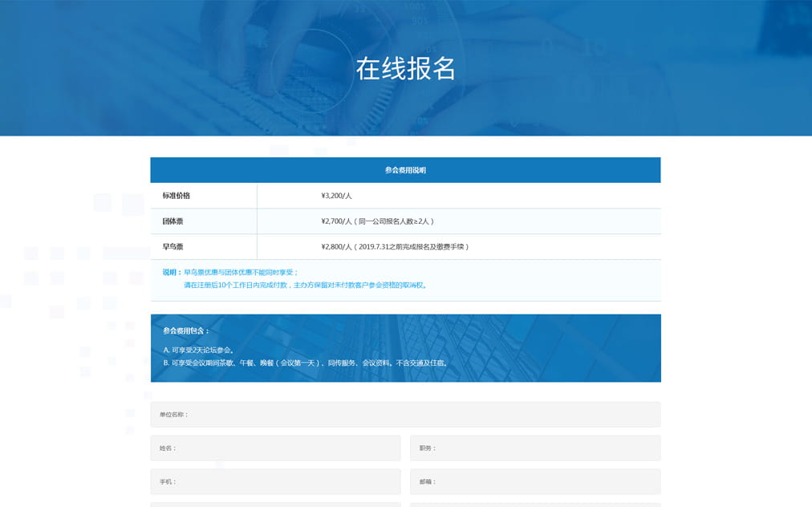Click the 参会费用包含 heading
812x507 pixels.
(186, 331)
